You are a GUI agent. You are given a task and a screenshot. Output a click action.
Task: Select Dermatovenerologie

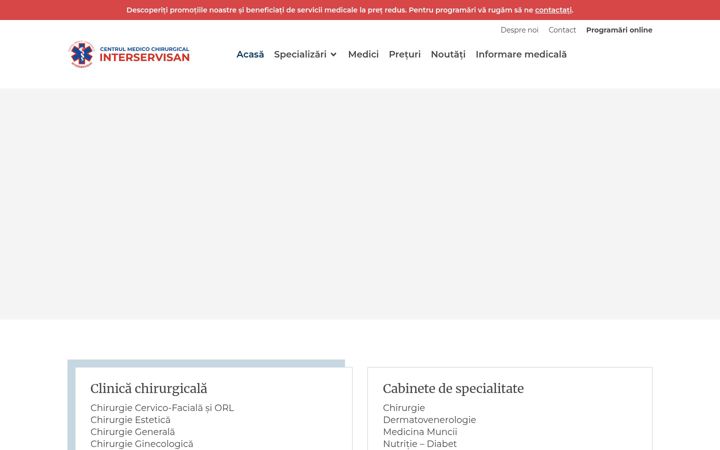coord(429,420)
